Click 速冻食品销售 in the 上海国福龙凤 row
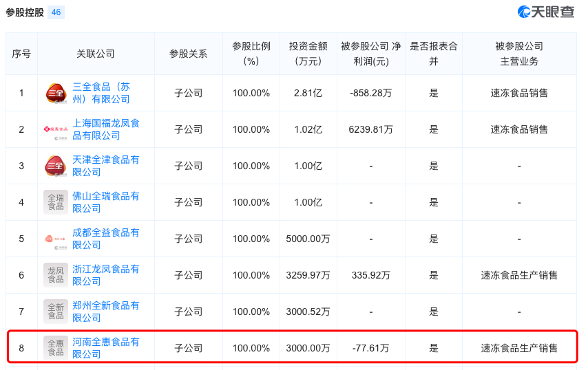Viewport: 588px width, 370px height. (519, 129)
